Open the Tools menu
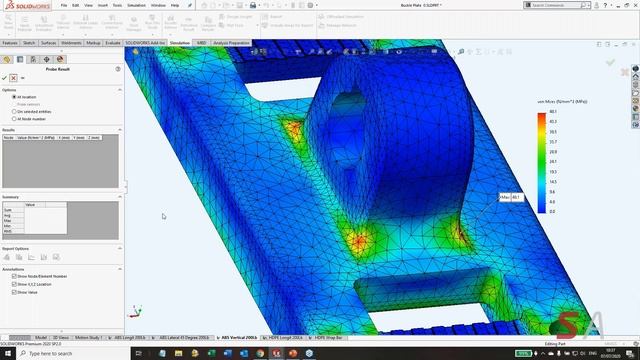Screen dimensions: 640x360 pyautogui.click(x=117, y=5)
